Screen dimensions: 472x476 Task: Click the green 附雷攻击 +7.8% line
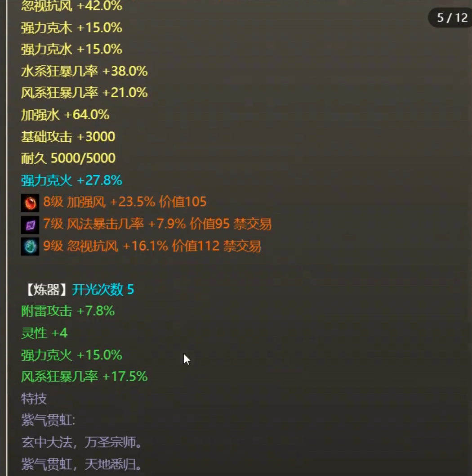(68, 311)
